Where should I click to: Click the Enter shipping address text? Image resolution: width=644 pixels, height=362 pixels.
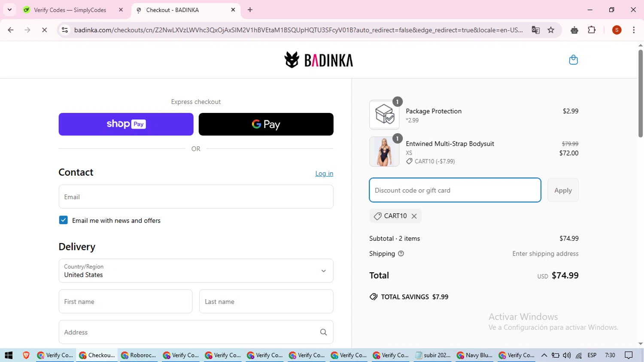pyautogui.click(x=545, y=254)
